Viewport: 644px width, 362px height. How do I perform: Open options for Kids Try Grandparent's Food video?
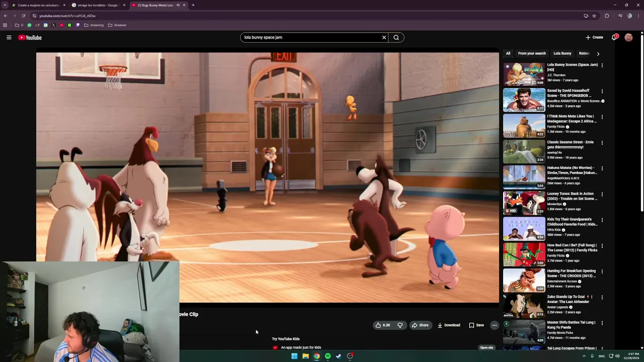[x=602, y=220]
